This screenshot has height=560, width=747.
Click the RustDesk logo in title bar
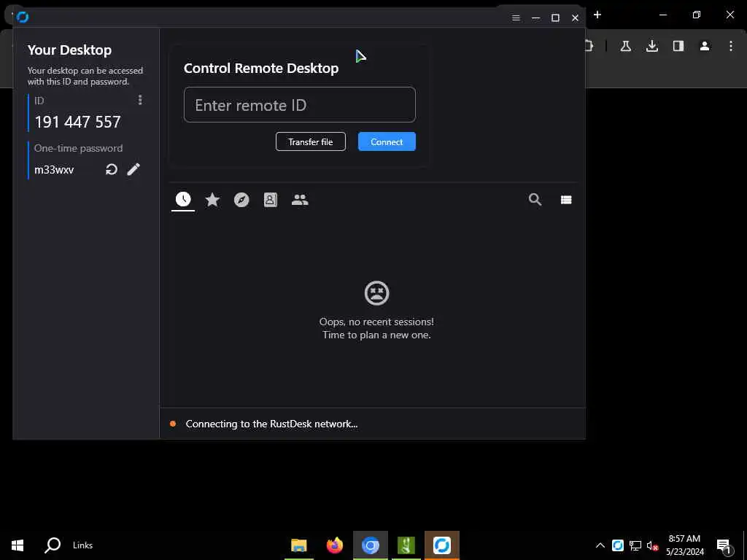click(x=23, y=17)
